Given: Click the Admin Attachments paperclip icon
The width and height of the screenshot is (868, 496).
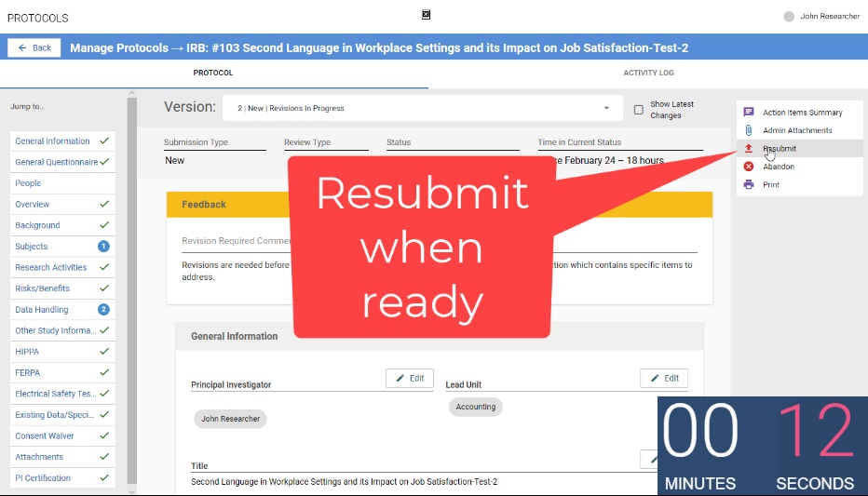Looking at the screenshot, I should click(749, 130).
